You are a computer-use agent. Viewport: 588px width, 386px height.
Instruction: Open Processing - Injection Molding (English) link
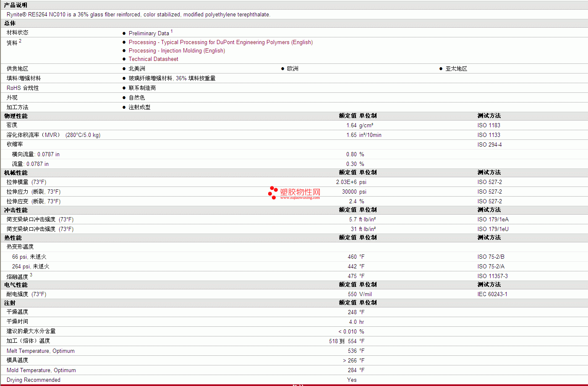click(x=177, y=51)
